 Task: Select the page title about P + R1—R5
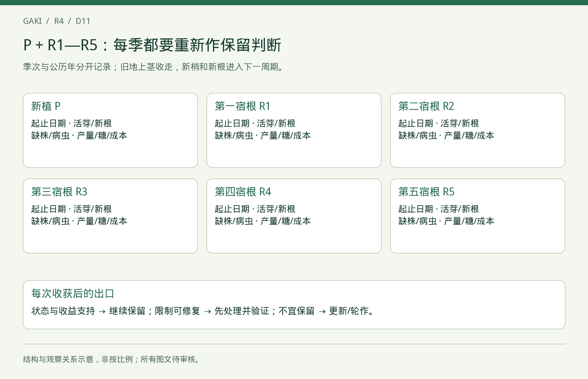(x=152, y=45)
